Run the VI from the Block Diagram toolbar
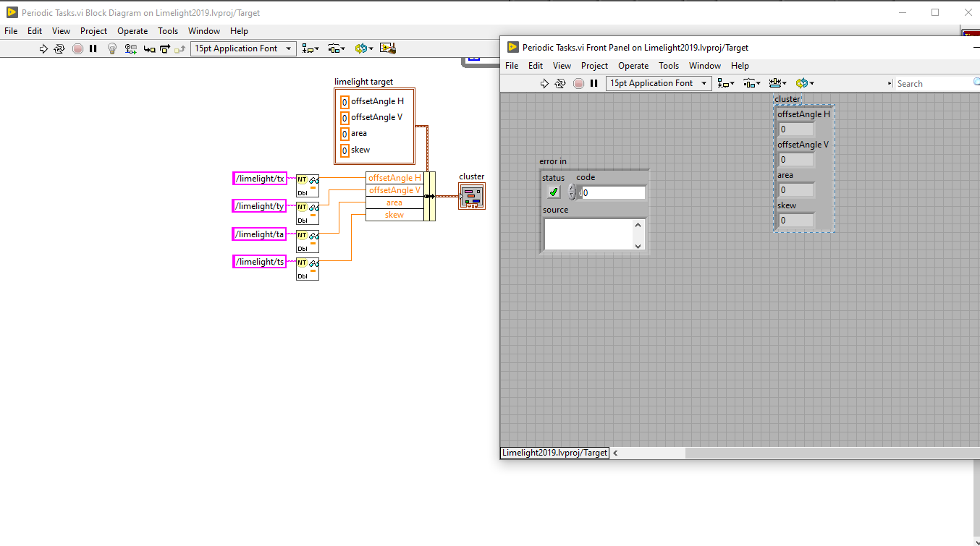The width and height of the screenshot is (980, 546). coord(43,48)
